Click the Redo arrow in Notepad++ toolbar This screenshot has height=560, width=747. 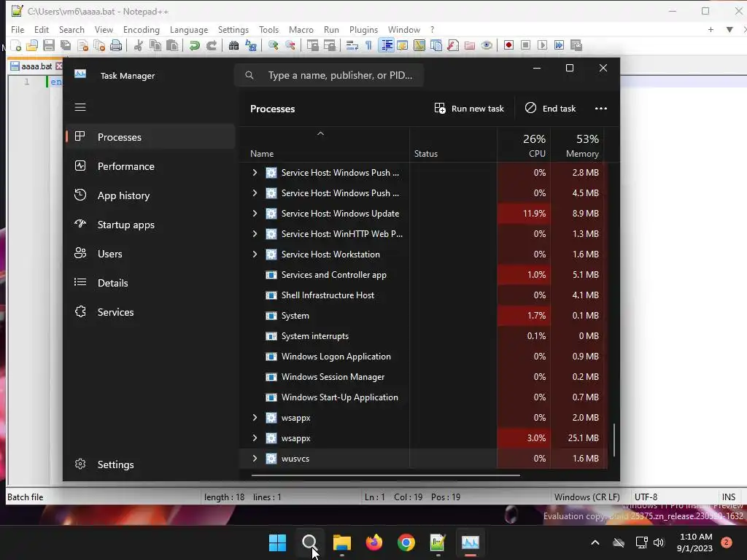(211, 46)
